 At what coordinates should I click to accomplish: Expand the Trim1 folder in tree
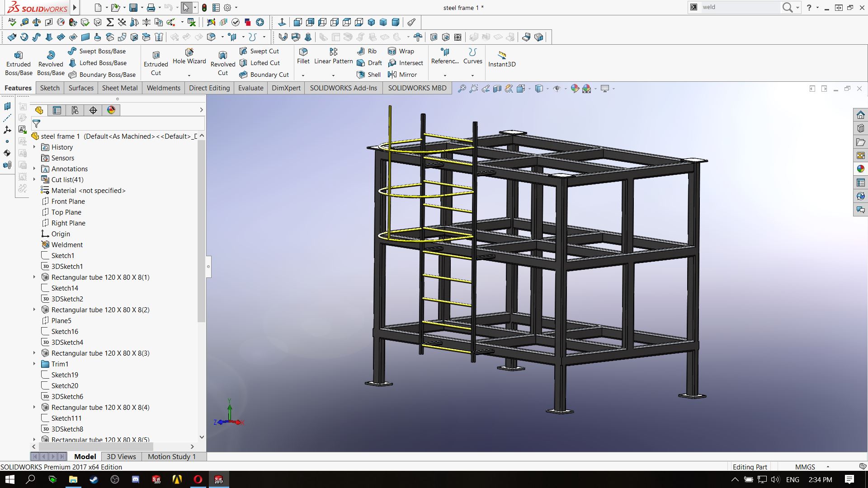[x=34, y=364]
